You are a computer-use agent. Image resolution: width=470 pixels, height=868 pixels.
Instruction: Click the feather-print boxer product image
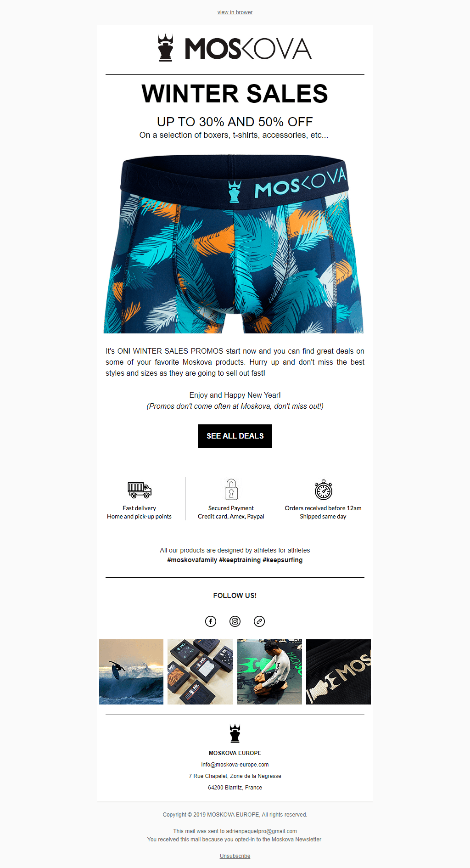tap(234, 244)
